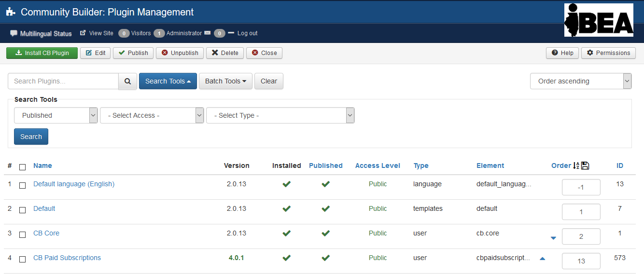Click the blue Search button
Screen dimensions: 644x276
point(31,137)
